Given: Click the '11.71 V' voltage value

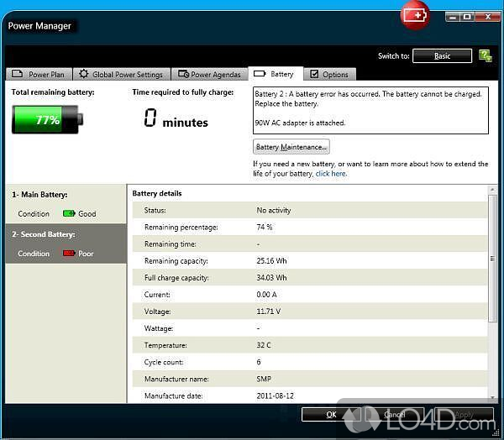Looking at the screenshot, I should click(269, 312).
